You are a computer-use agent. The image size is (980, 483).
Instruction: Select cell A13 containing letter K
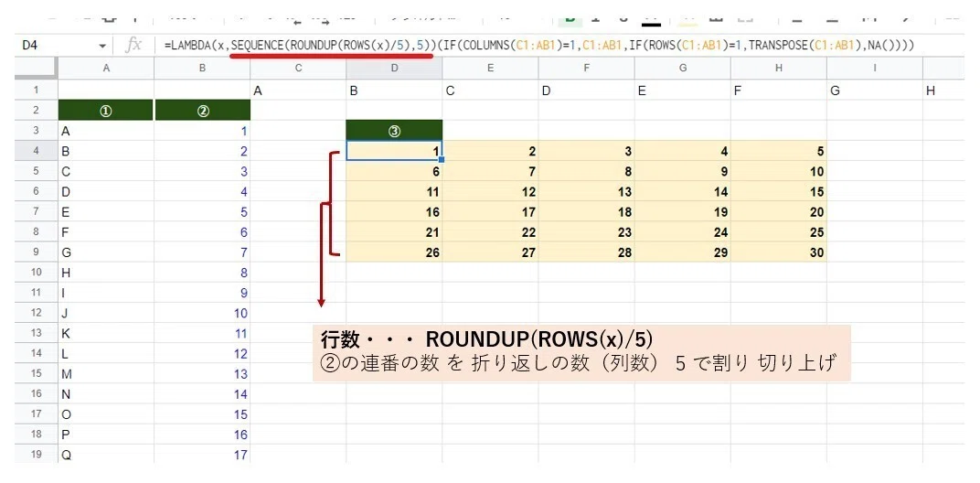[x=106, y=334]
